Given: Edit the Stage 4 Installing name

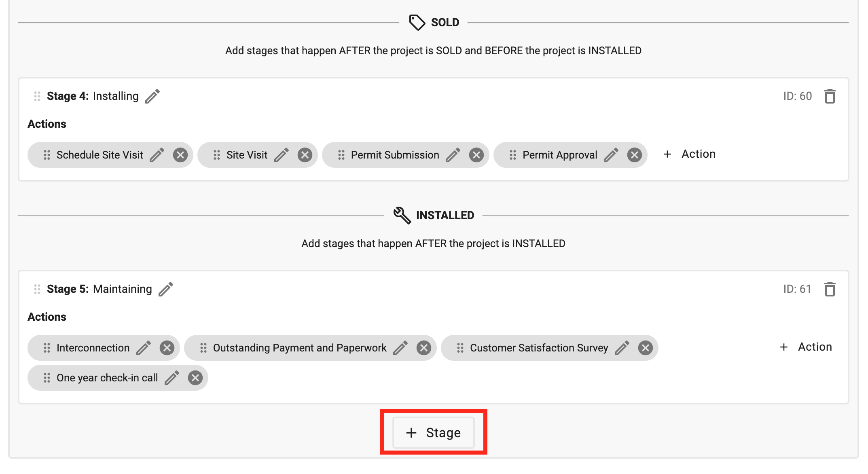Looking at the screenshot, I should [x=152, y=96].
